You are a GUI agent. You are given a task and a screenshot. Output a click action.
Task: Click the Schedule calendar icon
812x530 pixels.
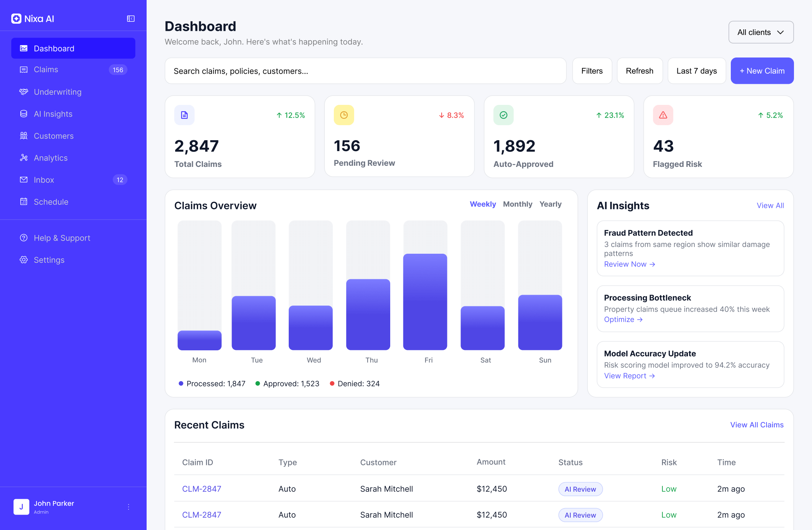(x=24, y=202)
